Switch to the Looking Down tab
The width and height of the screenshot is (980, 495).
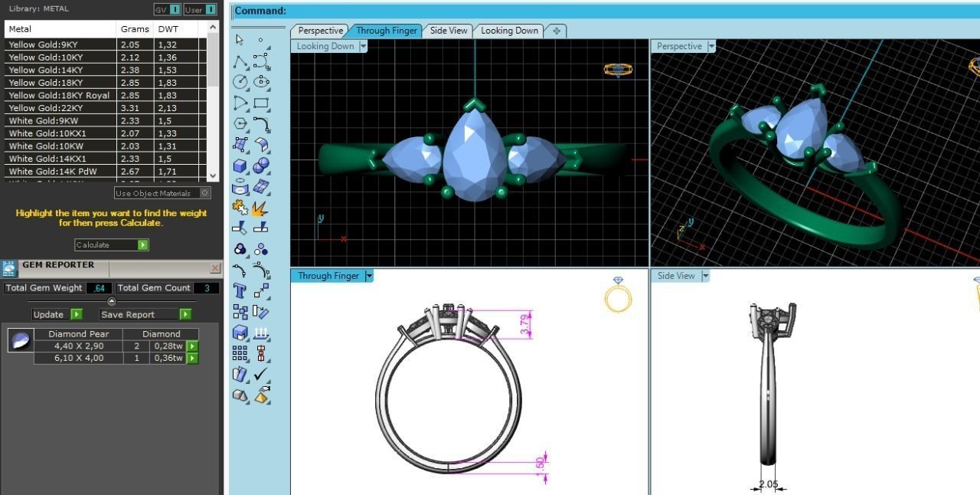pyautogui.click(x=509, y=31)
